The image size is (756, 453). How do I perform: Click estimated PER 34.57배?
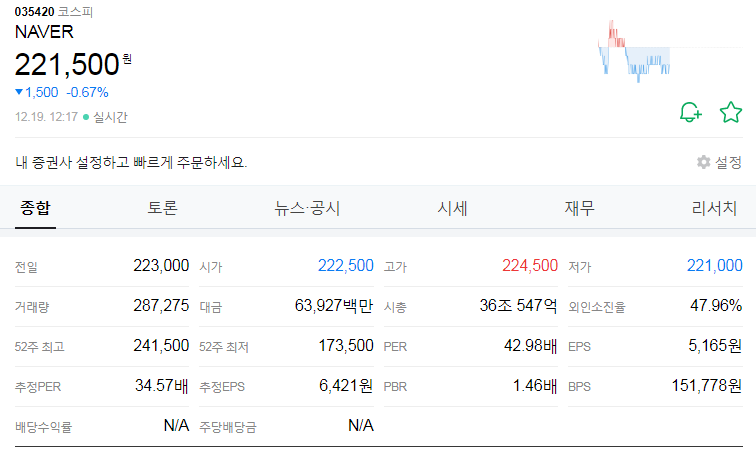(x=162, y=386)
